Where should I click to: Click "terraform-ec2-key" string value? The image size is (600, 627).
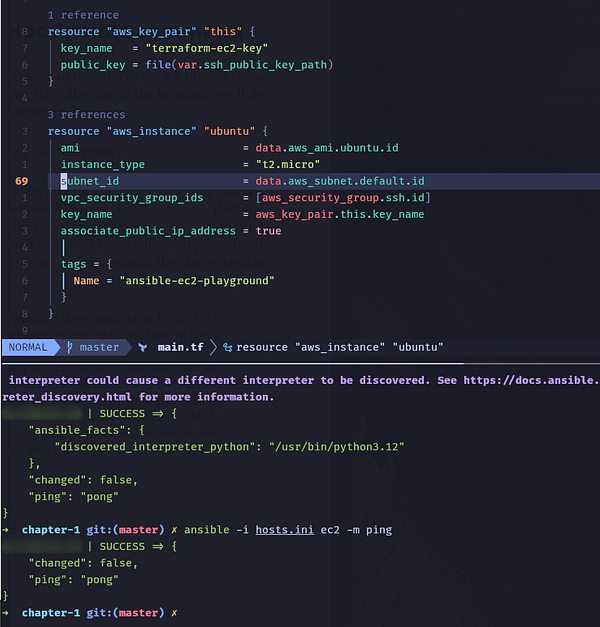tap(206, 48)
